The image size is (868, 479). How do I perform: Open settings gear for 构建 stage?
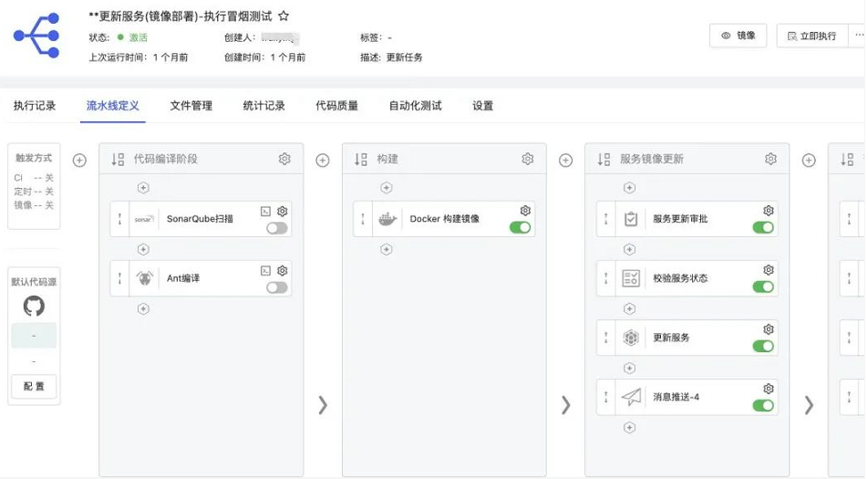527,159
